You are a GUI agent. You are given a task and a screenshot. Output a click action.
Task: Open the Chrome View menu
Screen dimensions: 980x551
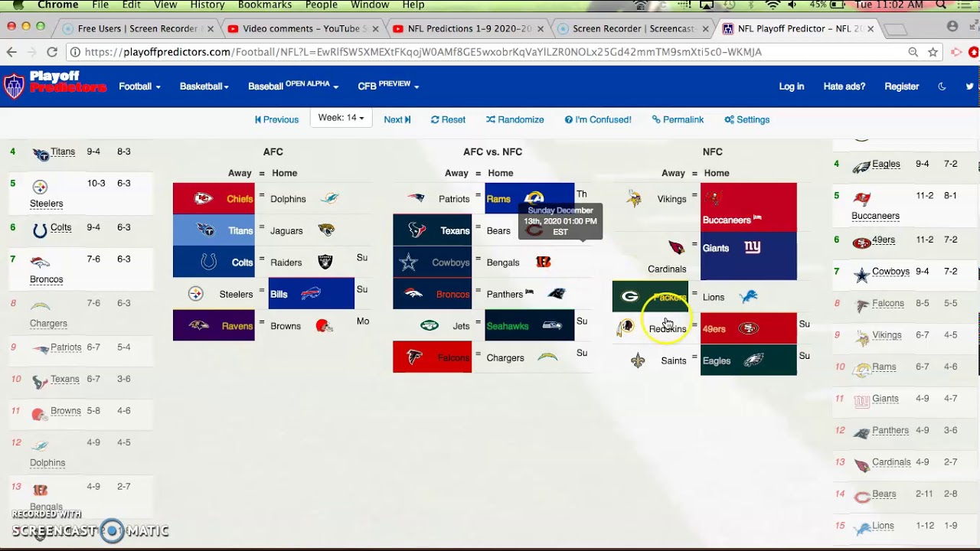click(165, 5)
